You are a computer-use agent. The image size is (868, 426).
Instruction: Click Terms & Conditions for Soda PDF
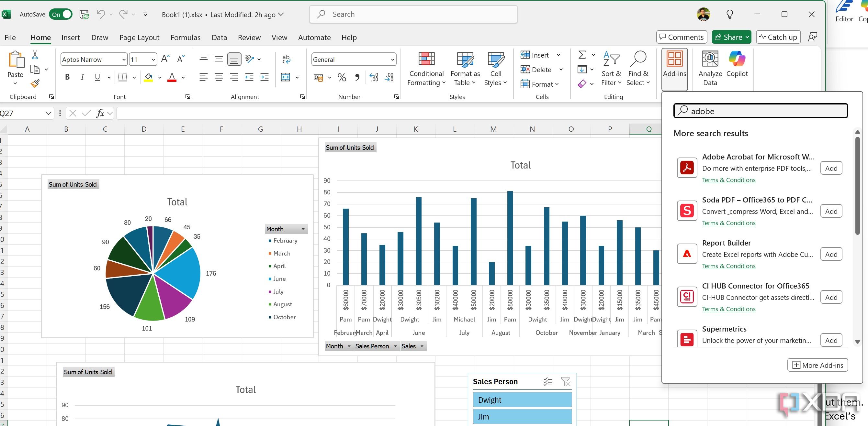[x=728, y=223]
